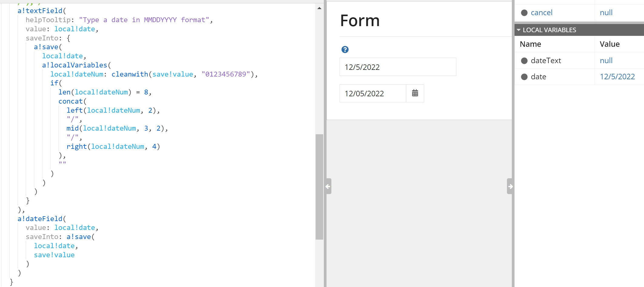Click the blue help tooltip question mark icon
The image size is (644, 287).
[345, 50]
